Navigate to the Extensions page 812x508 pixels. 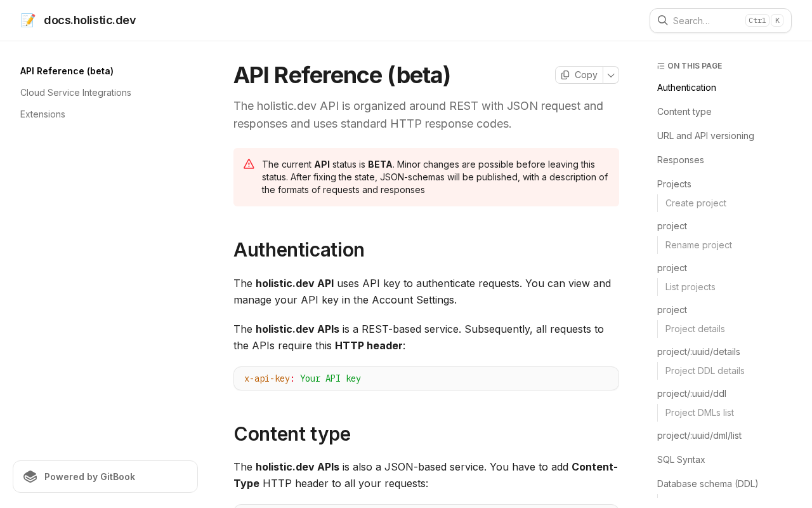pos(43,114)
